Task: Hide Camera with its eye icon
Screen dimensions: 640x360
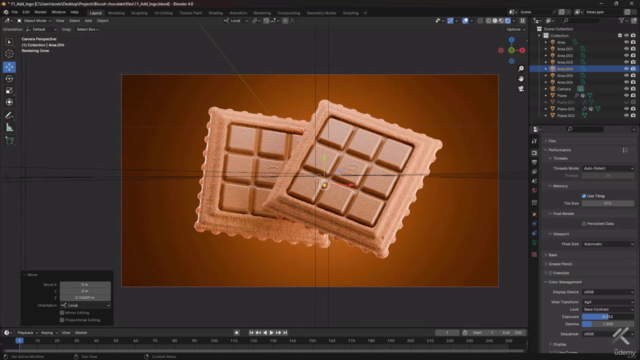Action: pyautogui.click(x=626, y=89)
